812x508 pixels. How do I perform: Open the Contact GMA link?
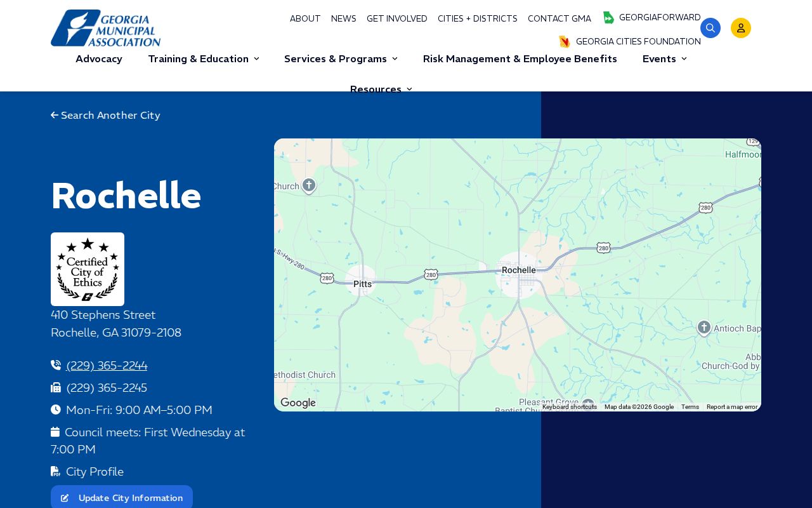pyautogui.click(x=560, y=19)
